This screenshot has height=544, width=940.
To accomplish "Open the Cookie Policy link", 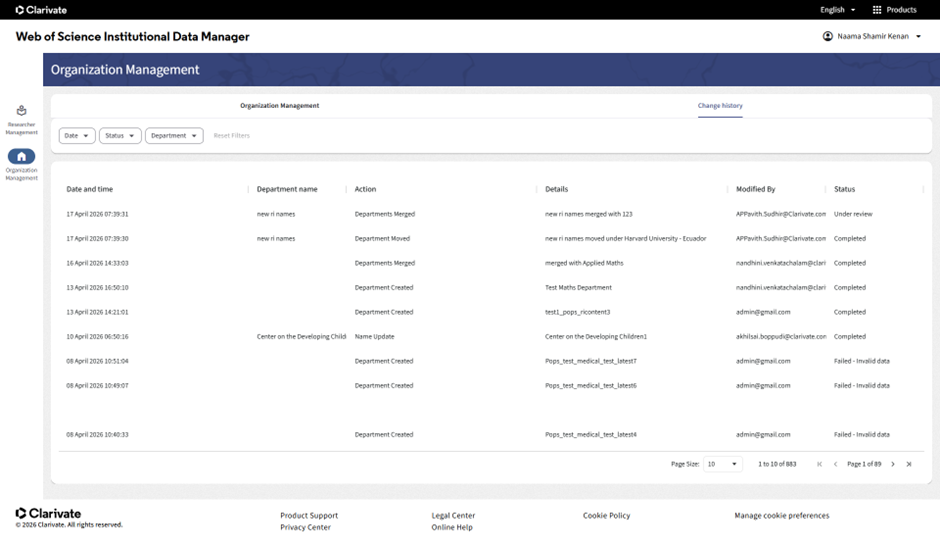I will point(606,515).
